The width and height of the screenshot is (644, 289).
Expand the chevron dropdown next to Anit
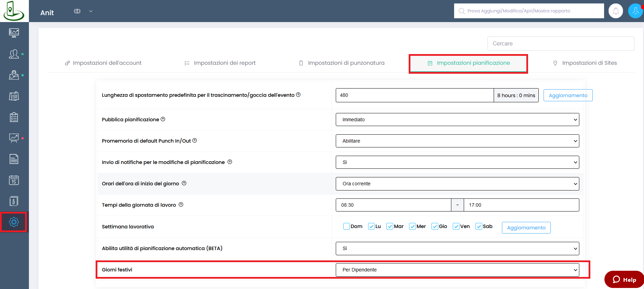pos(91,11)
